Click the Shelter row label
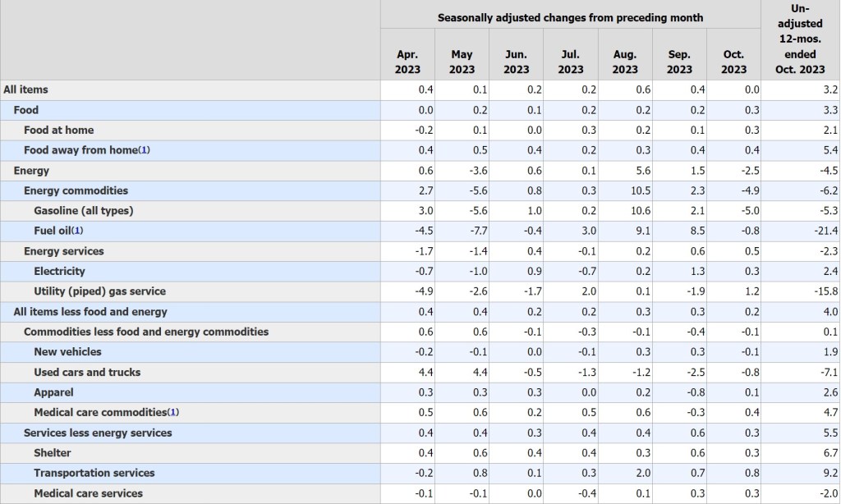The height and width of the screenshot is (504, 841). coord(53,452)
